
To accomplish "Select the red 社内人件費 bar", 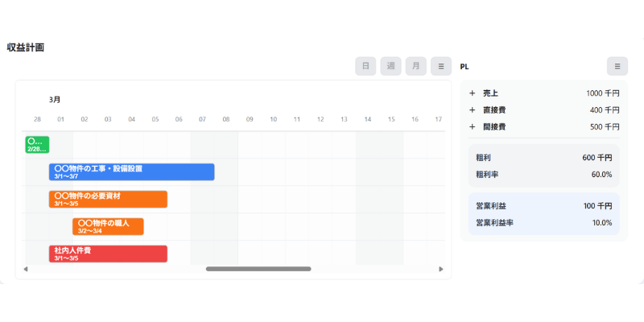I will coord(108,254).
